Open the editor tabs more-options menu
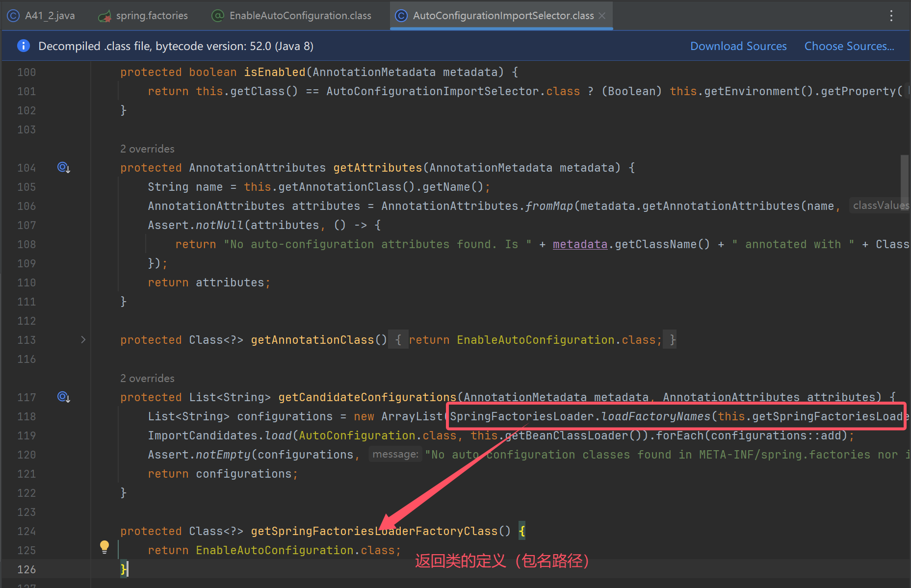The width and height of the screenshot is (911, 588). 891,16
